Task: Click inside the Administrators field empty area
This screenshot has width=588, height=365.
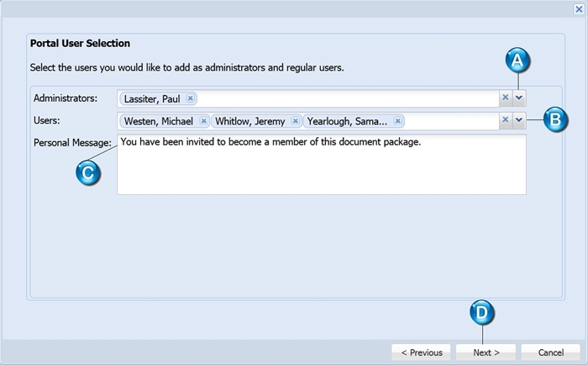Action: coord(347,98)
